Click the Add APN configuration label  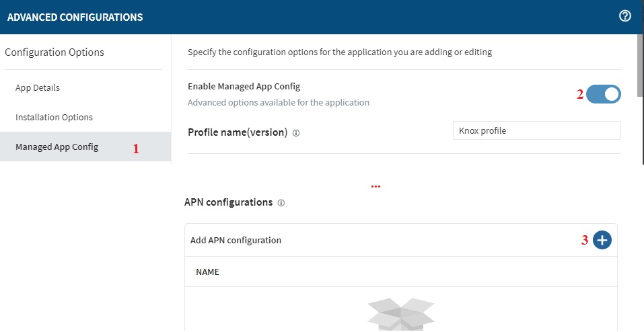click(236, 241)
